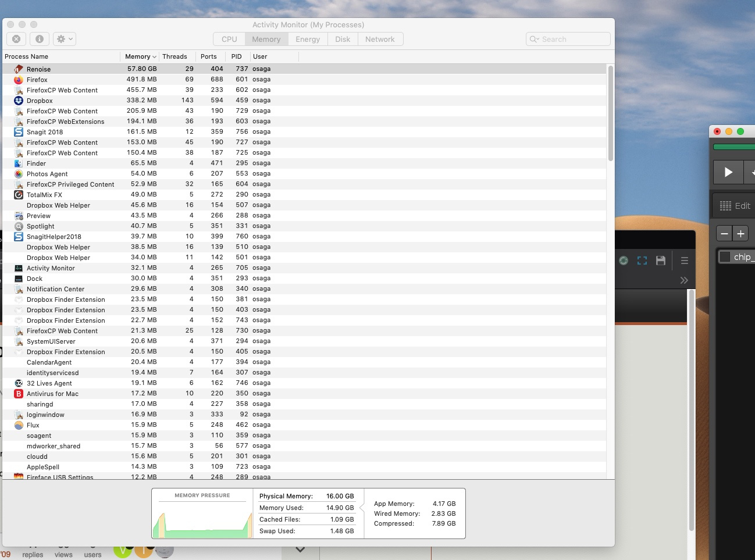Click the Spotlight magnifier icon
This screenshot has height=560, width=755.
click(x=19, y=226)
